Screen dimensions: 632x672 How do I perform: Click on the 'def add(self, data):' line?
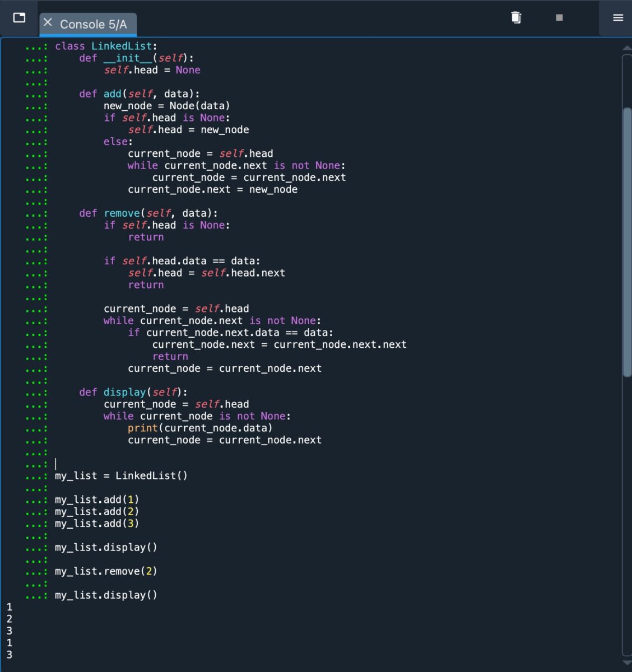[x=139, y=94]
